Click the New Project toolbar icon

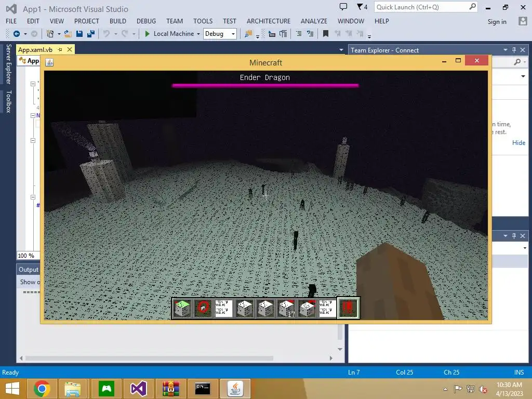[x=50, y=34]
